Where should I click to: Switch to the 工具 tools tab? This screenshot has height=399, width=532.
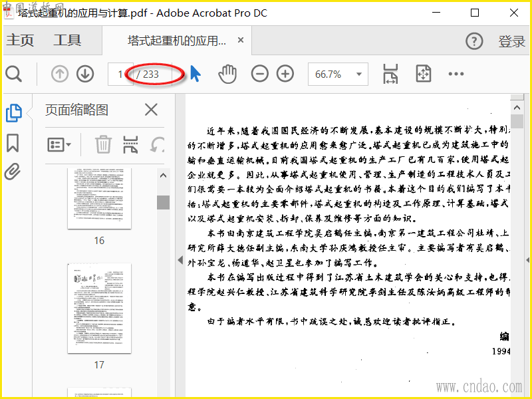(67, 40)
